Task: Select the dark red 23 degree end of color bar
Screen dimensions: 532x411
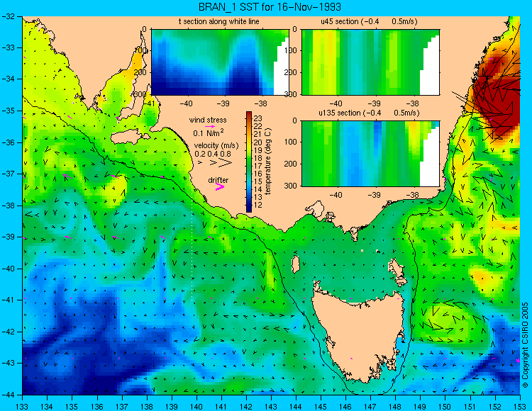Action: coord(249,114)
